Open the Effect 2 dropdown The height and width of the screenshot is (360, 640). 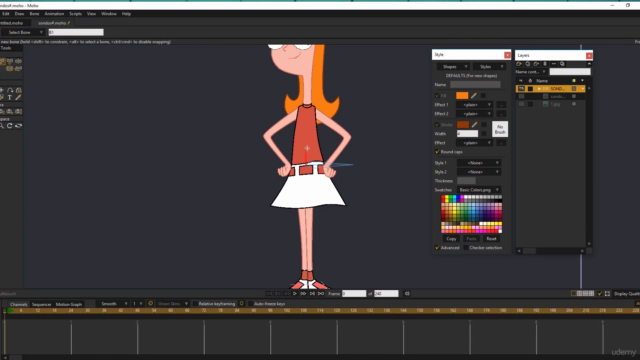pyautogui.click(x=475, y=114)
